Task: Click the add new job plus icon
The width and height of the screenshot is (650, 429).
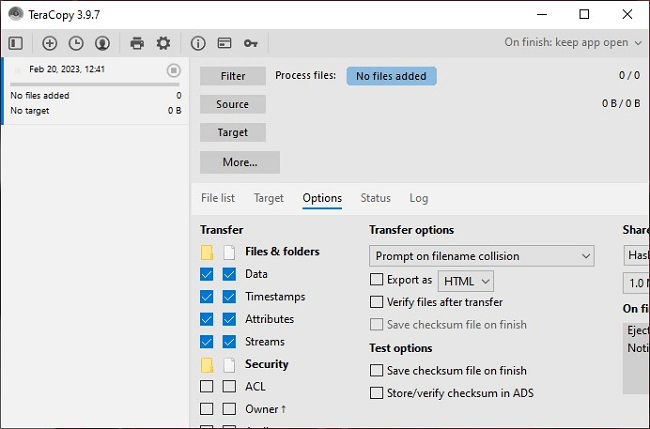Action: point(49,43)
